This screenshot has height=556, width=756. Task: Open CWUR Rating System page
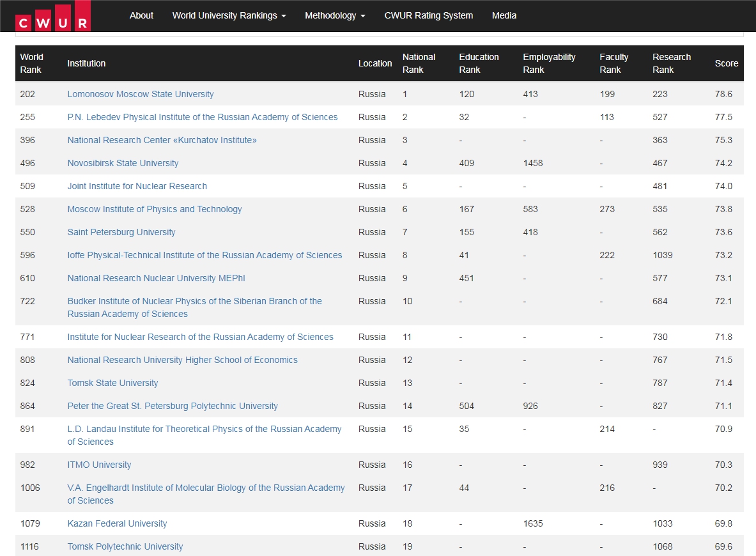click(x=428, y=15)
